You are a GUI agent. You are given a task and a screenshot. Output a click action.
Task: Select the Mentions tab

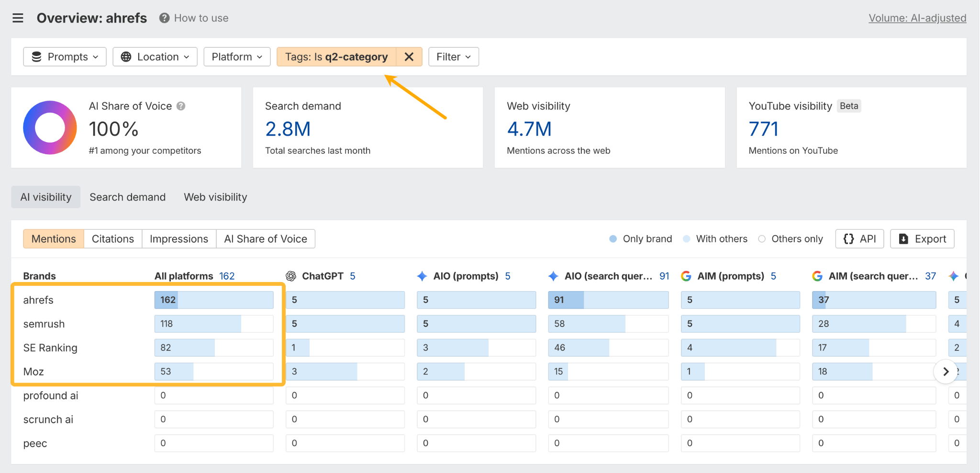click(54, 239)
